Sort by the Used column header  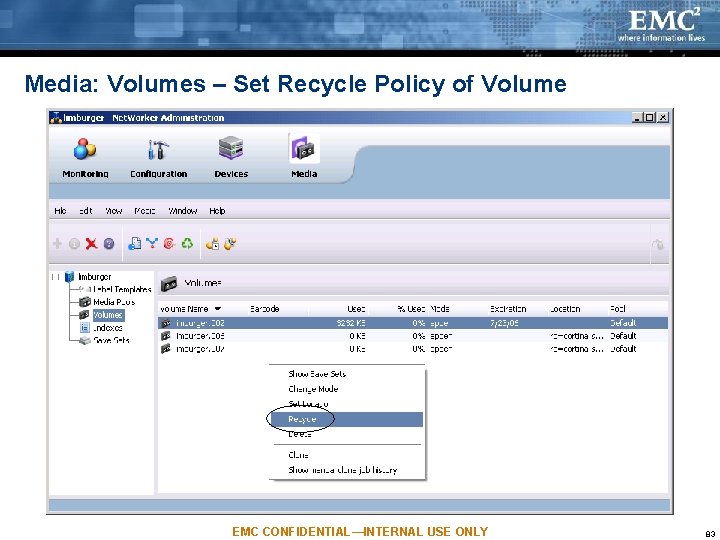coord(356,309)
